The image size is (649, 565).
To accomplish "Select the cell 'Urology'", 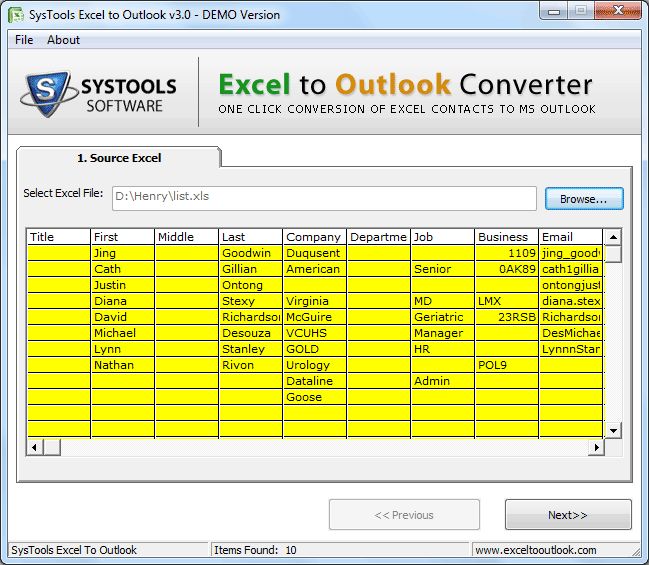I will point(315,365).
